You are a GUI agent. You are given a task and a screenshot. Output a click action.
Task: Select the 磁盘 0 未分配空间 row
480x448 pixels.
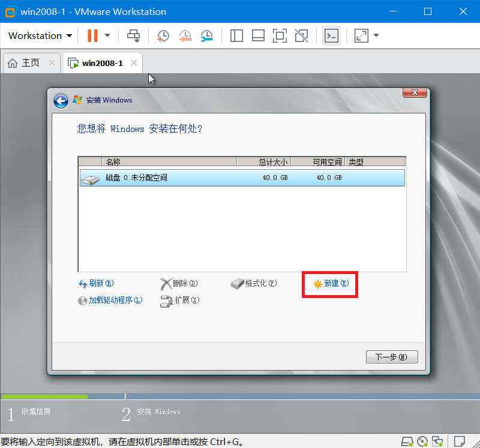pyautogui.click(x=242, y=178)
